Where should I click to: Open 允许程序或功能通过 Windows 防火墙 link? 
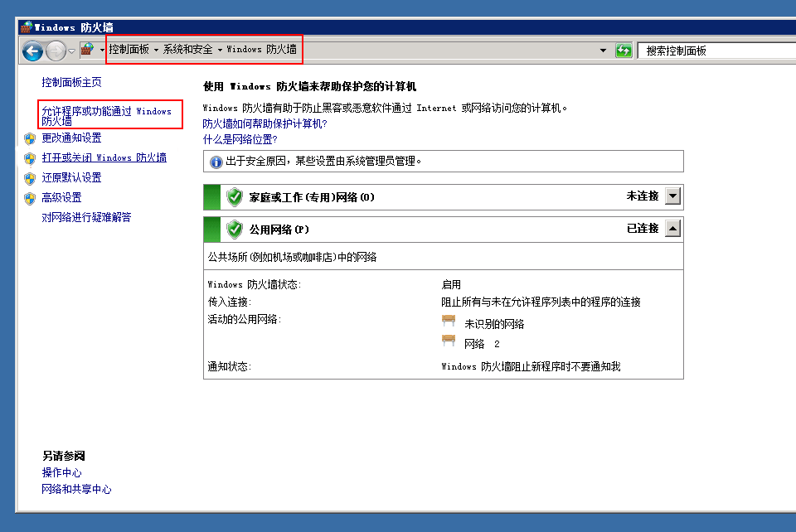tap(106, 115)
